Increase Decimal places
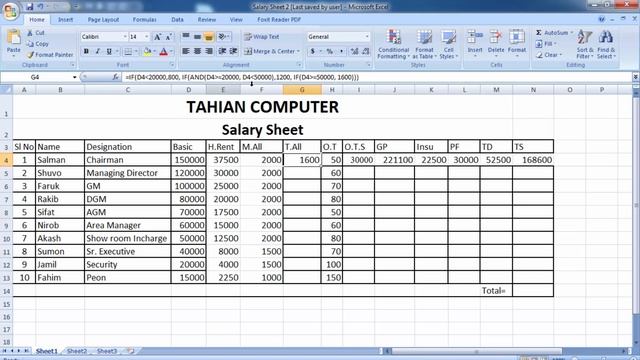This screenshot has width=640, height=360. point(354,51)
